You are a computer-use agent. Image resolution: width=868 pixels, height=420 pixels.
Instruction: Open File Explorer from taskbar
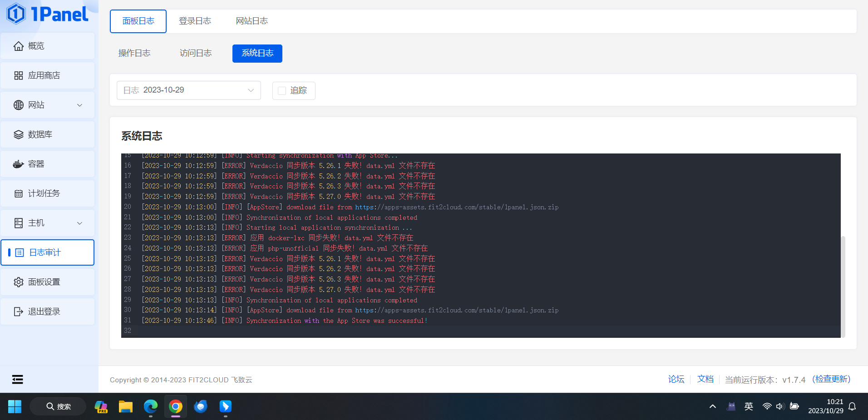point(126,406)
